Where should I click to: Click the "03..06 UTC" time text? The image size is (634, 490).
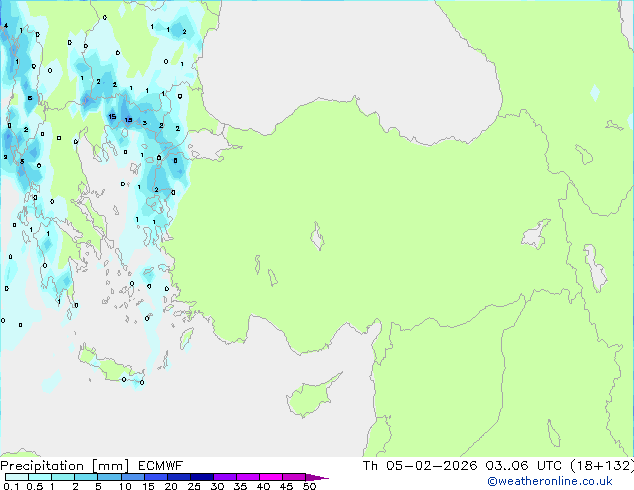(x=524, y=466)
